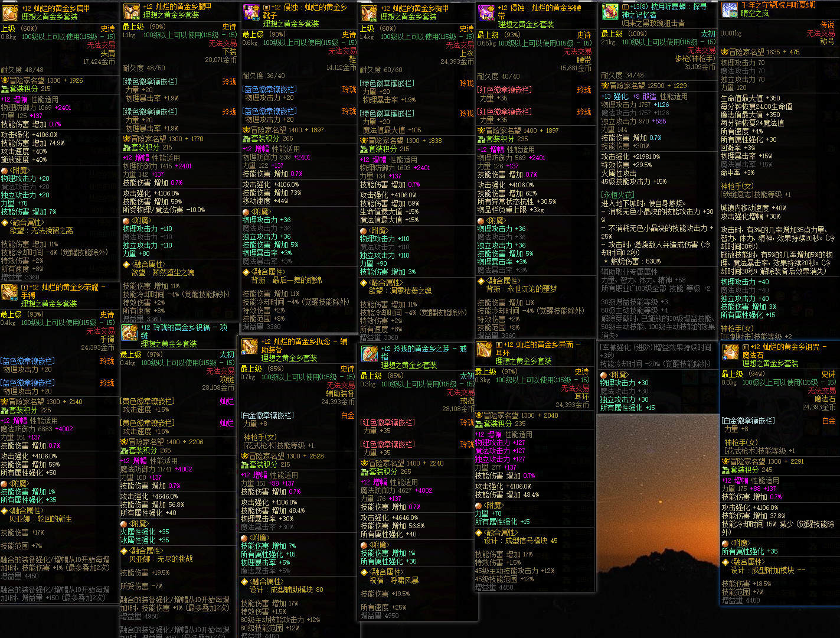Select the 灿烂的黄金乡荣耀 bracelet item icon

click(9, 292)
